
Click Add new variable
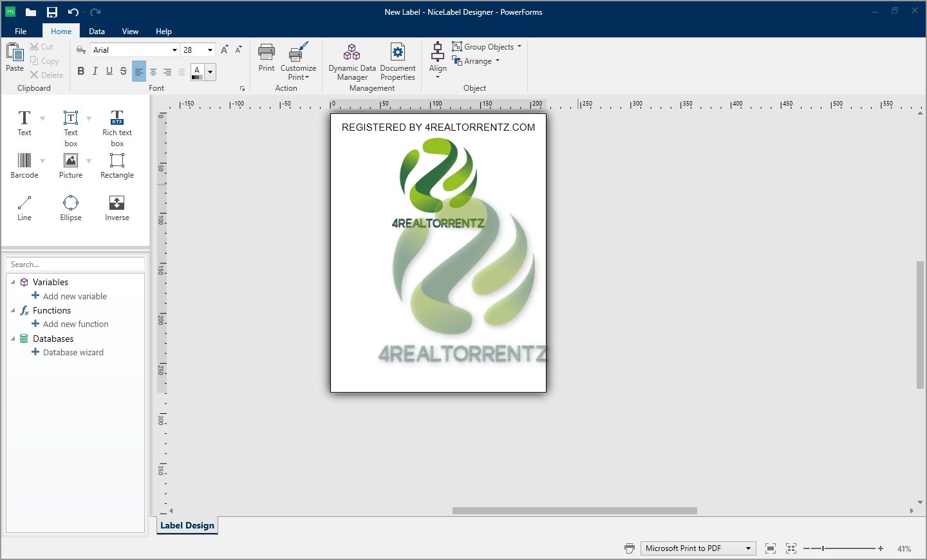pyautogui.click(x=74, y=296)
